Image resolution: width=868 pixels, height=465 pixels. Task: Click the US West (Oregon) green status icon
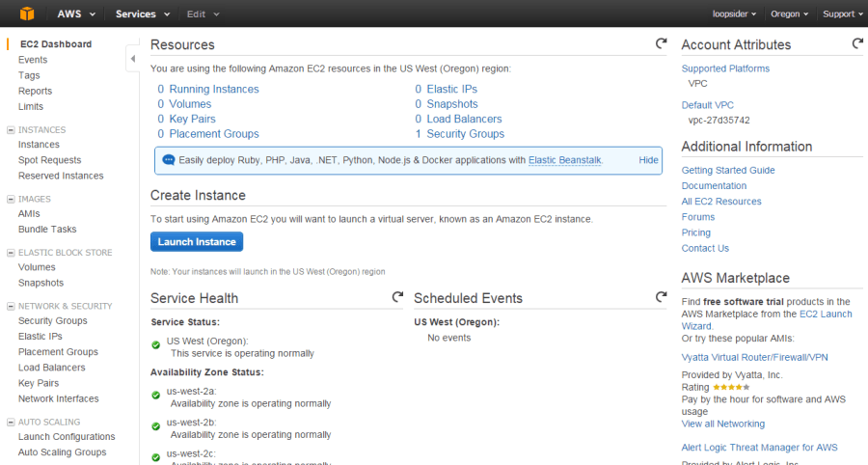click(155, 344)
